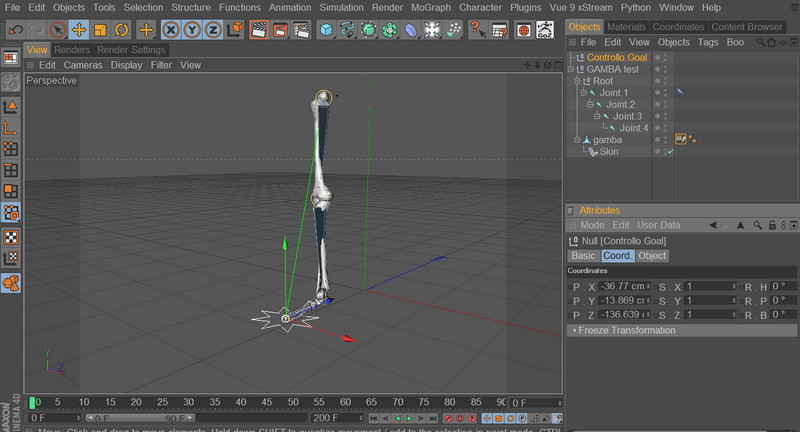Select the Rotate tool
The height and width of the screenshot is (432, 800).
point(121,30)
